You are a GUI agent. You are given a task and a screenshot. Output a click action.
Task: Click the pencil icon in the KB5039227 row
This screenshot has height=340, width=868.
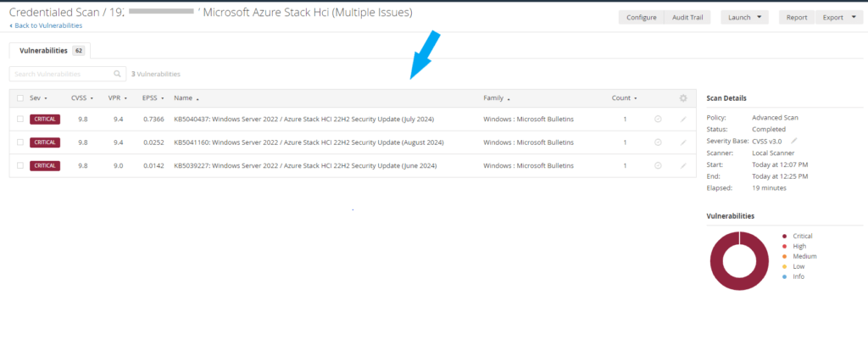tap(683, 165)
